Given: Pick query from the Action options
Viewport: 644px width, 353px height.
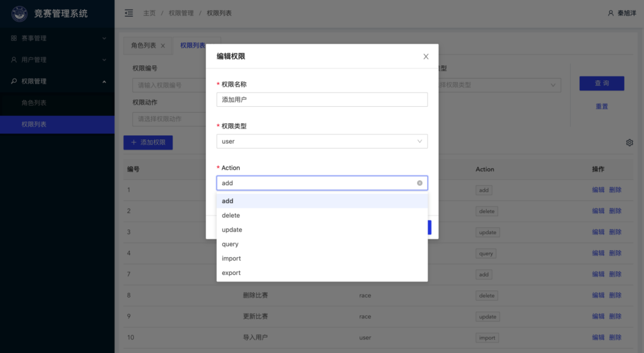Looking at the screenshot, I should click(230, 244).
